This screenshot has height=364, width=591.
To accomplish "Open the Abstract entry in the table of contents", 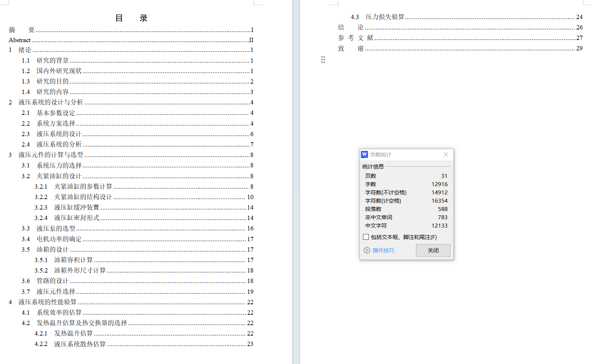I will tap(19, 40).
